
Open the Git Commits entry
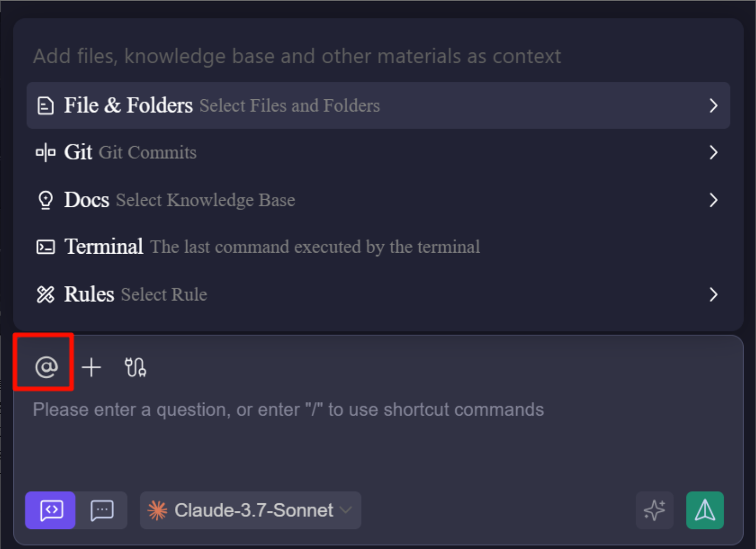coord(360,152)
